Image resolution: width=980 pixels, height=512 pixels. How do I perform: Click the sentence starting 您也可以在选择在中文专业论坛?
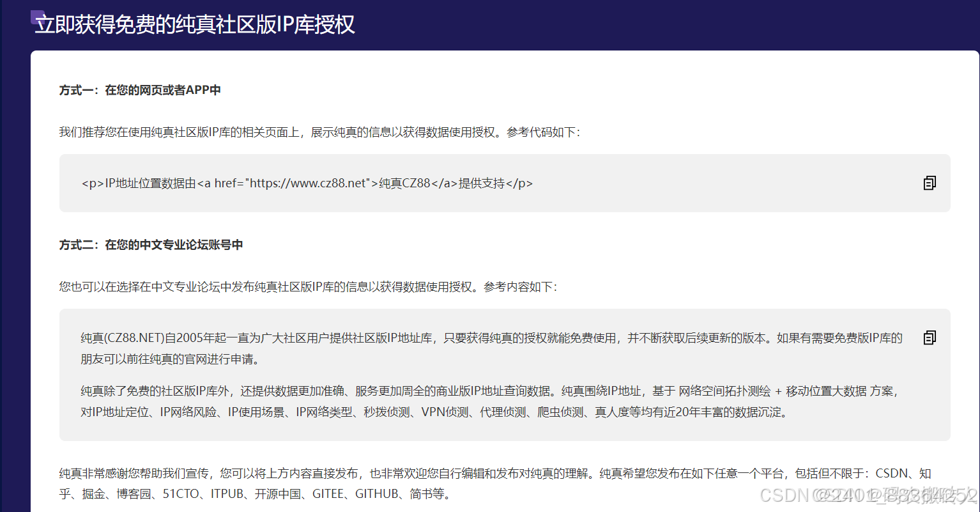click(x=308, y=287)
